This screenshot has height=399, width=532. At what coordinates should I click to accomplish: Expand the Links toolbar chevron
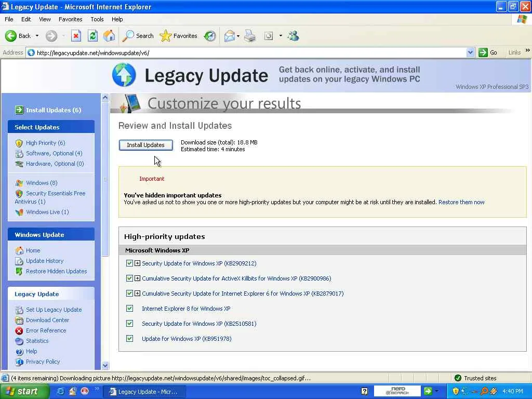point(527,50)
